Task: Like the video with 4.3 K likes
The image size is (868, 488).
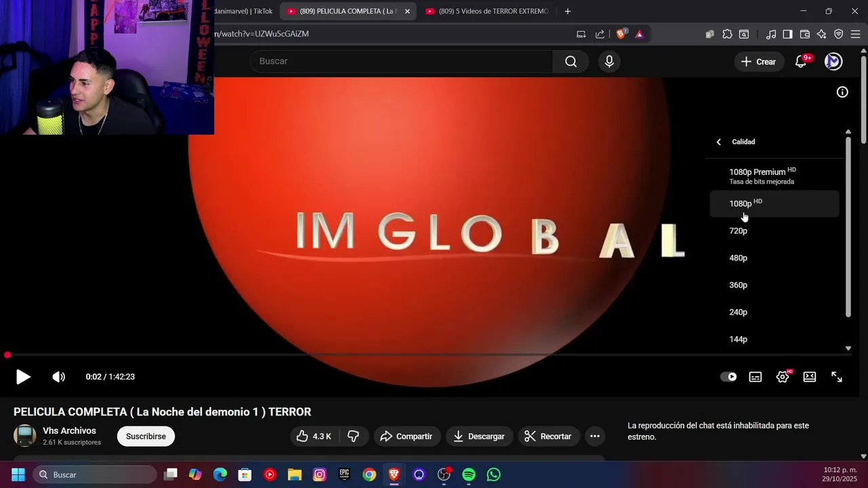Action: click(x=314, y=436)
